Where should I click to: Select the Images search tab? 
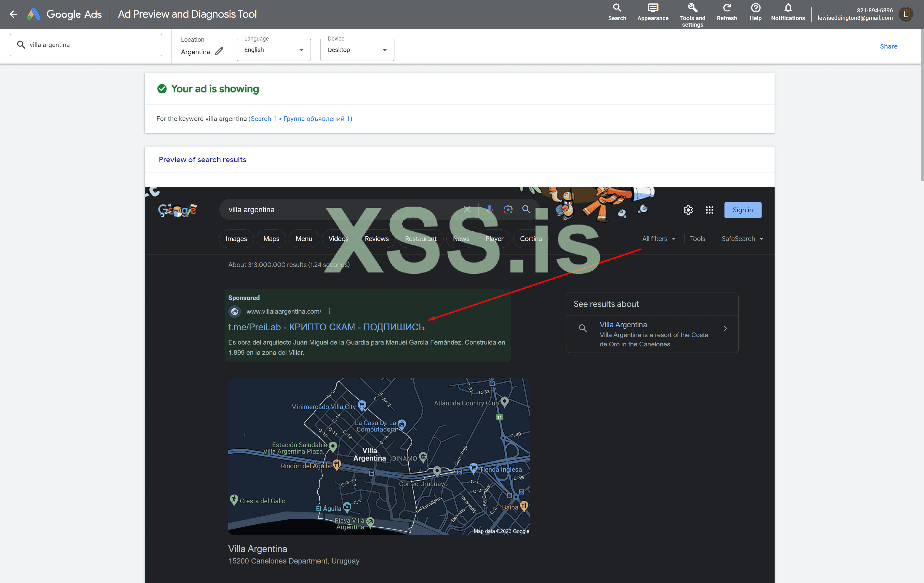236,238
